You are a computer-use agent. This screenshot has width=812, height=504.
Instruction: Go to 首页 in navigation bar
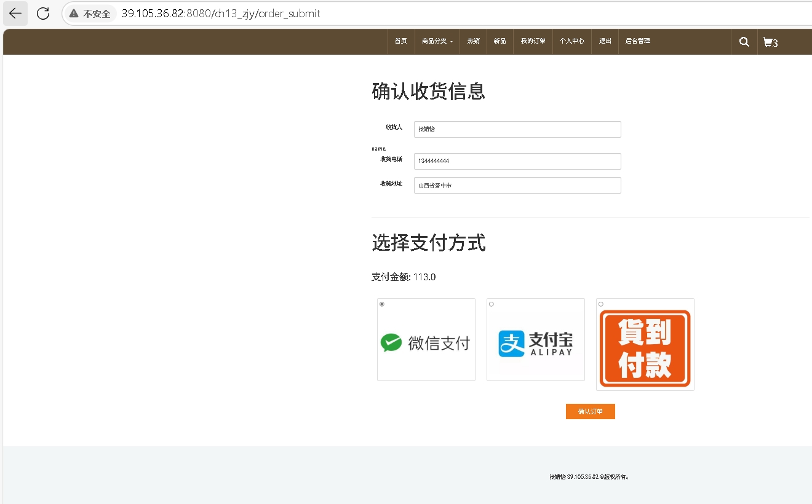point(400,41)
